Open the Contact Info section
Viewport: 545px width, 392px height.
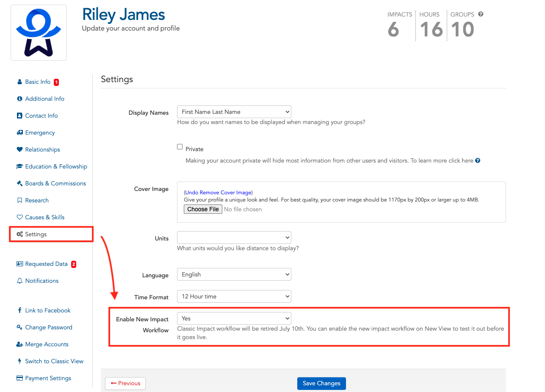(x=41, y=116)
